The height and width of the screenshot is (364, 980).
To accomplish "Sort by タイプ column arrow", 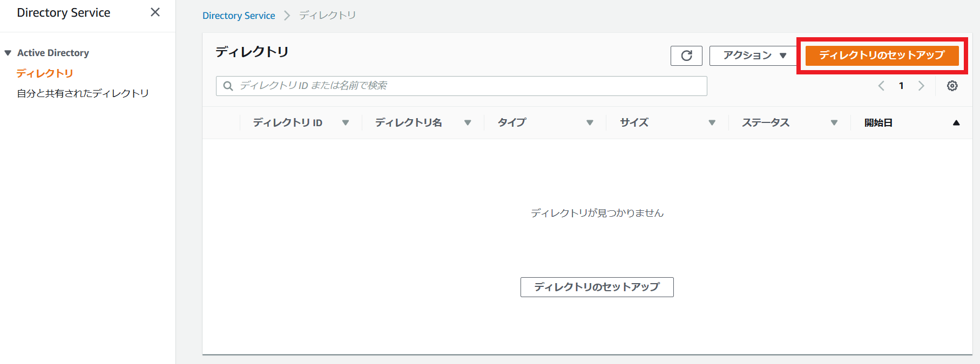I will (590, 123).
